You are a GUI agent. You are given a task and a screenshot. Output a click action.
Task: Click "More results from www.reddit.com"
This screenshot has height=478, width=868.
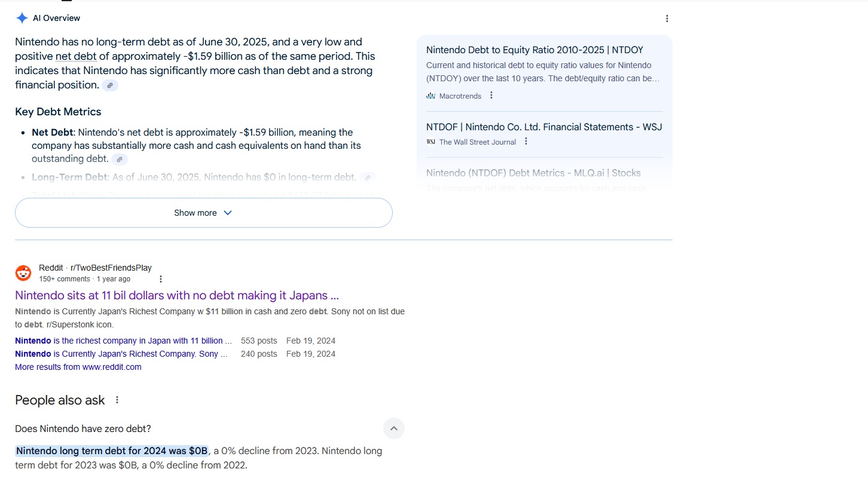(x=78, y=367)
